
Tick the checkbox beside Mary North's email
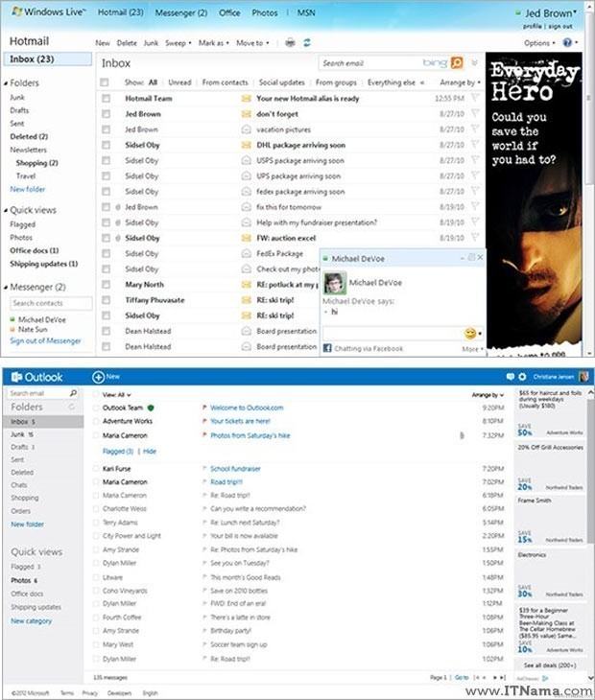(106, 285)
